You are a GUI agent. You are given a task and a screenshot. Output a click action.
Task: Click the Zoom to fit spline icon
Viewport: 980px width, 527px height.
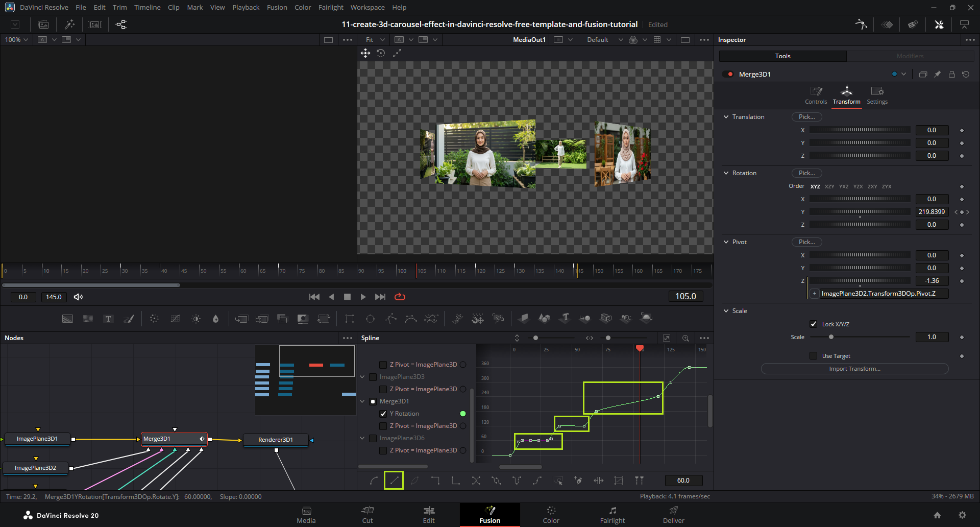point(667,338)
